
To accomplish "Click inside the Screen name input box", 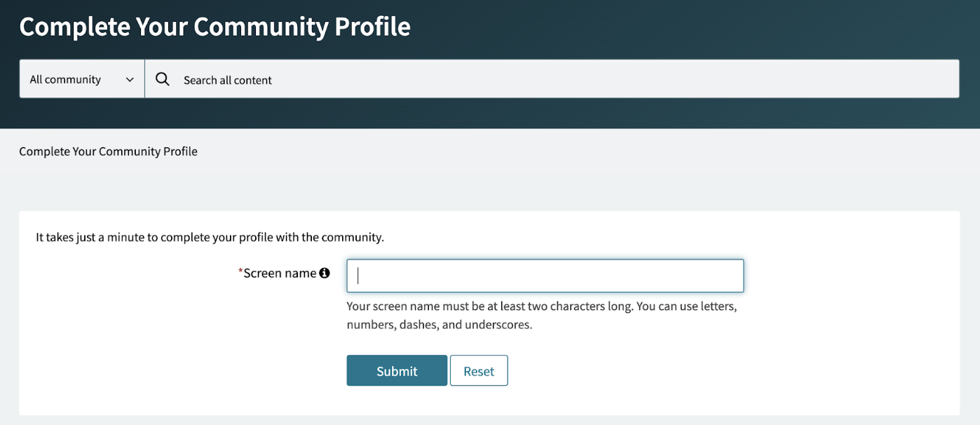I will pyautogui.click(x=544, y=276).
